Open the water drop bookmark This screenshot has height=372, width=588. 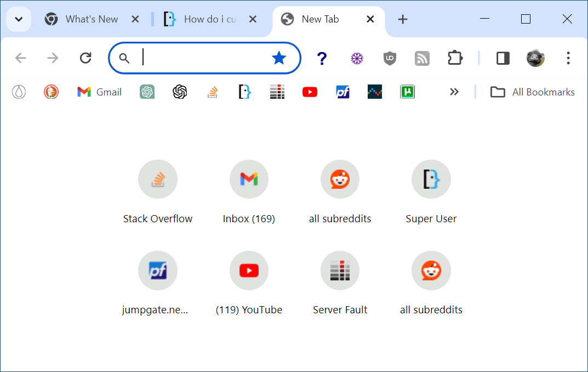(19, 92)
